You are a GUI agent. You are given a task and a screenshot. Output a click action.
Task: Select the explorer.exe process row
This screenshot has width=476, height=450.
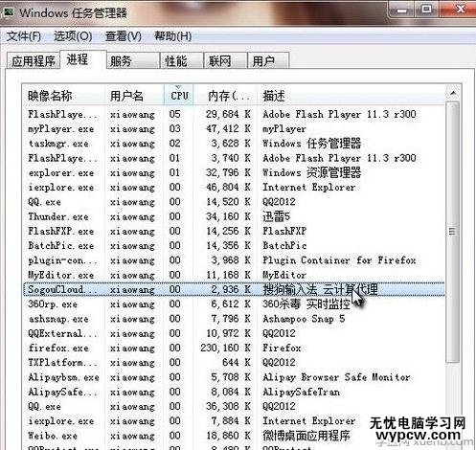pyautogui.click(x=234, y=173)
